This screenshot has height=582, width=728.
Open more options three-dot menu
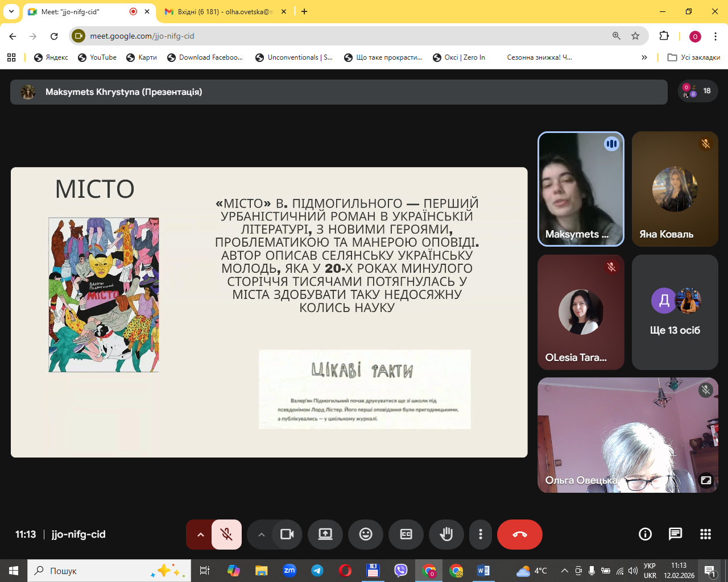point(481,534)
